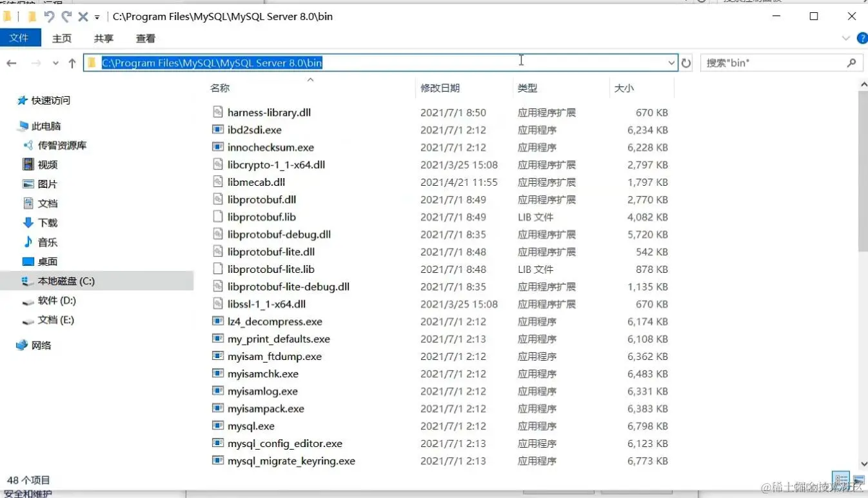Image resolution: width=868 pixels, height=498 pixels.
Task: Open the Help question mark icon
Action: [x=862, y=39]
